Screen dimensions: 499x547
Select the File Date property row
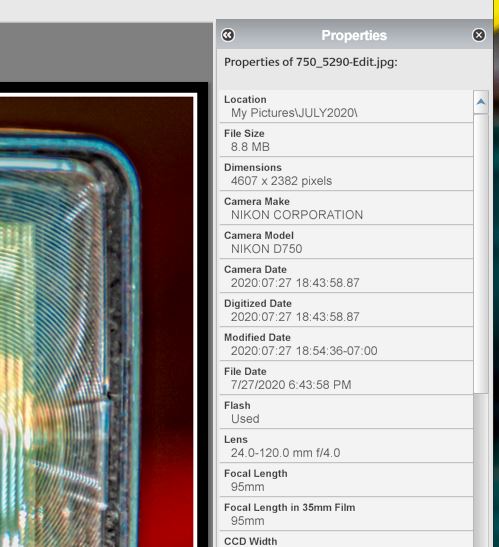tap(346, 378)
